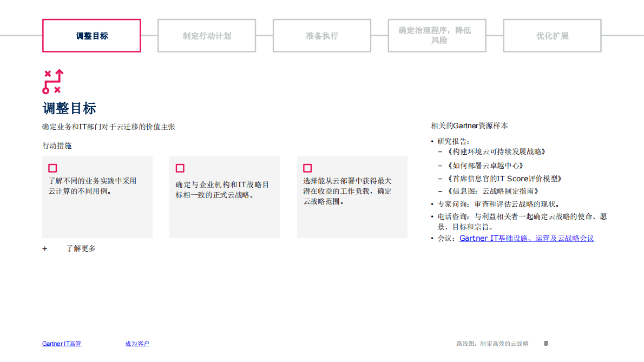Image resolution: width=644 pixels, height=362 pixels.
Task: Go to 确定治理程序，降低风险 tab
Action: click(x=437, y=36)
